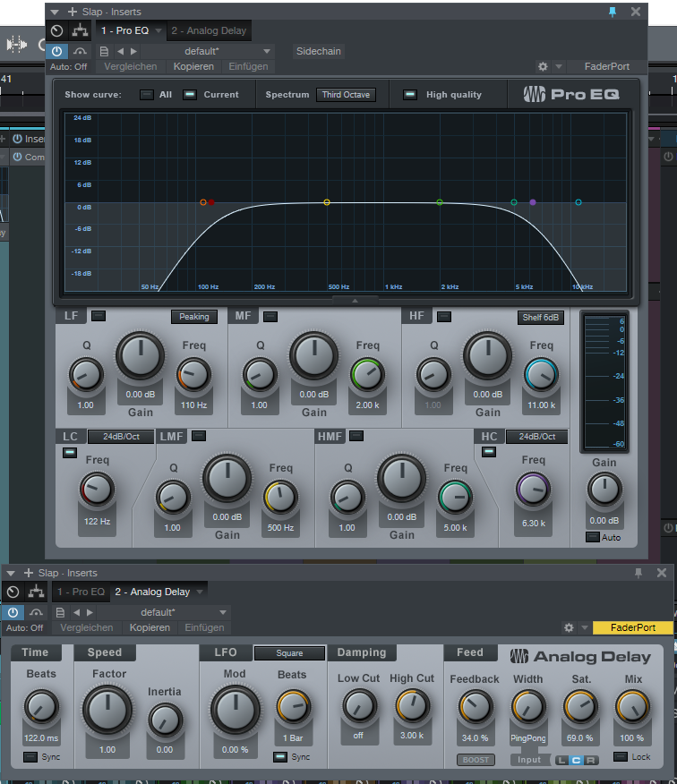Switch to 1 - Pro EQ tab in bottom window
This screenshot has width=677, height=784.
pyautogui.click(x=81, y=592)
